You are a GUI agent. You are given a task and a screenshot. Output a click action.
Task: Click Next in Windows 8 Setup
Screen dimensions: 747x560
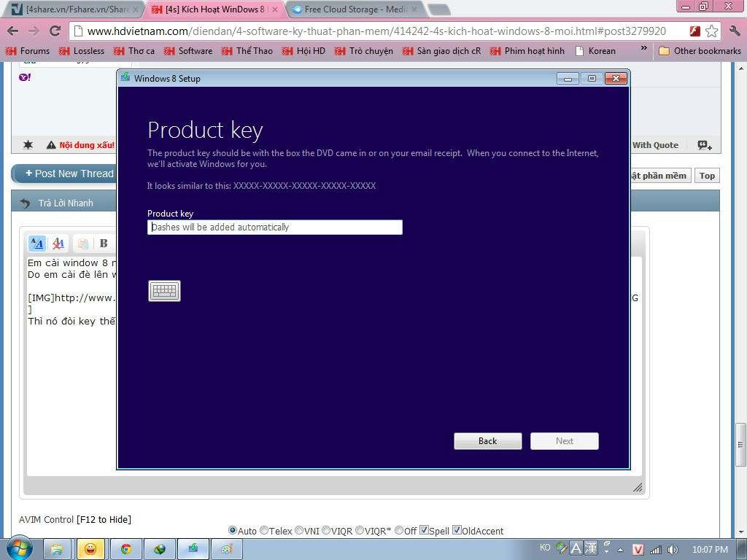[565, 441]
